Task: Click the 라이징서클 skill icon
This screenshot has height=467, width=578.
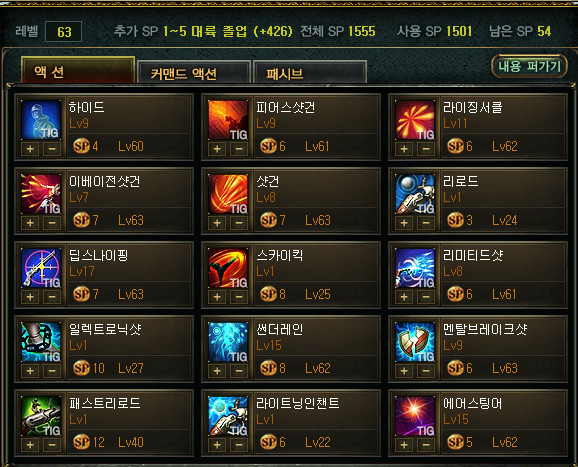Action: coord(415,120)
